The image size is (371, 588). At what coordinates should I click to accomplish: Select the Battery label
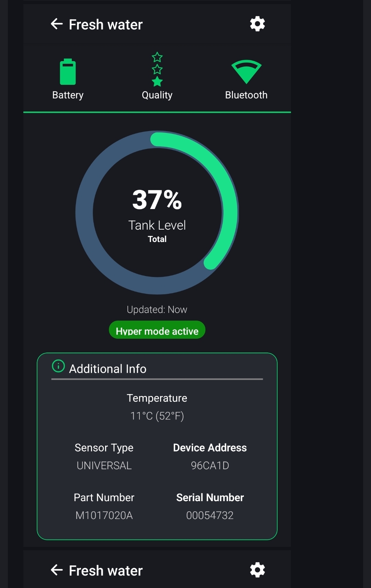pos(68,95)
